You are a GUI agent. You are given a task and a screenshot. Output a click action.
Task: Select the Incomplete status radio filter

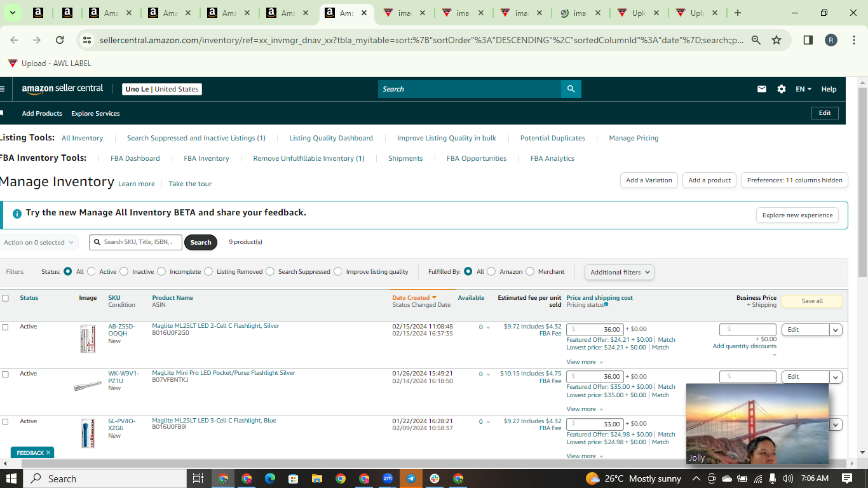pos(161,271)
